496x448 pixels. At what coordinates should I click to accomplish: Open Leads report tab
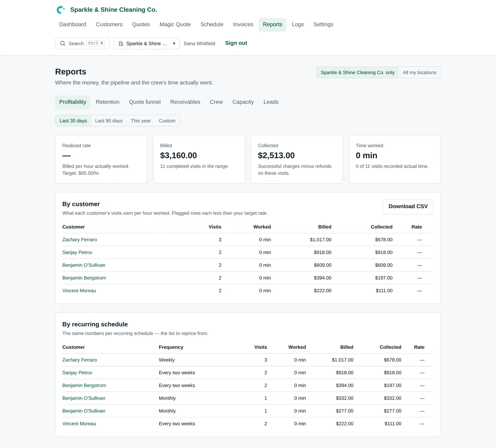tap(271, 102)
